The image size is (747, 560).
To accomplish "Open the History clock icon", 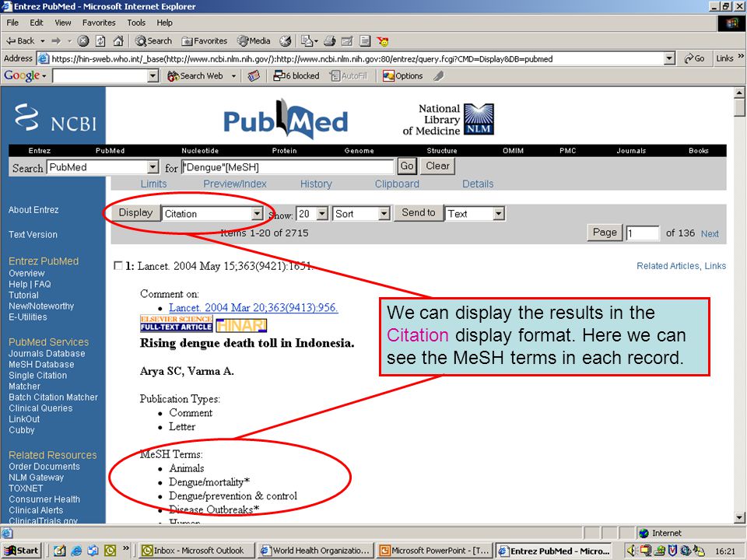I will [x=286, y=41].
